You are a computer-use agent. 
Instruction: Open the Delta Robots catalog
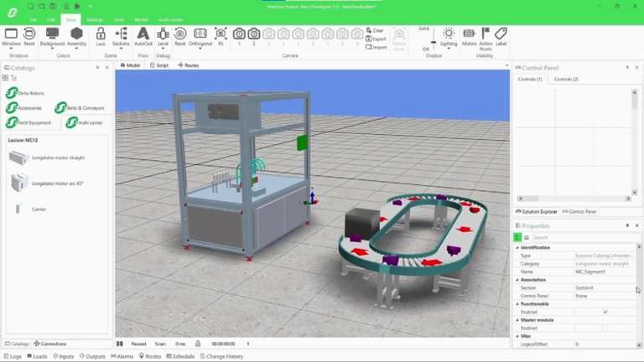click(x=25, y=93)
